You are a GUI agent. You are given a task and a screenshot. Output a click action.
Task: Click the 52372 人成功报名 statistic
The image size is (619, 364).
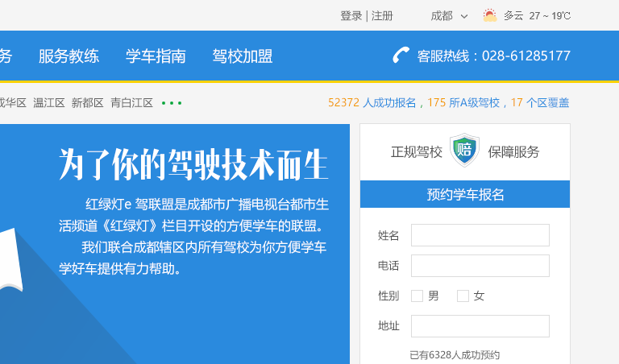372,103
